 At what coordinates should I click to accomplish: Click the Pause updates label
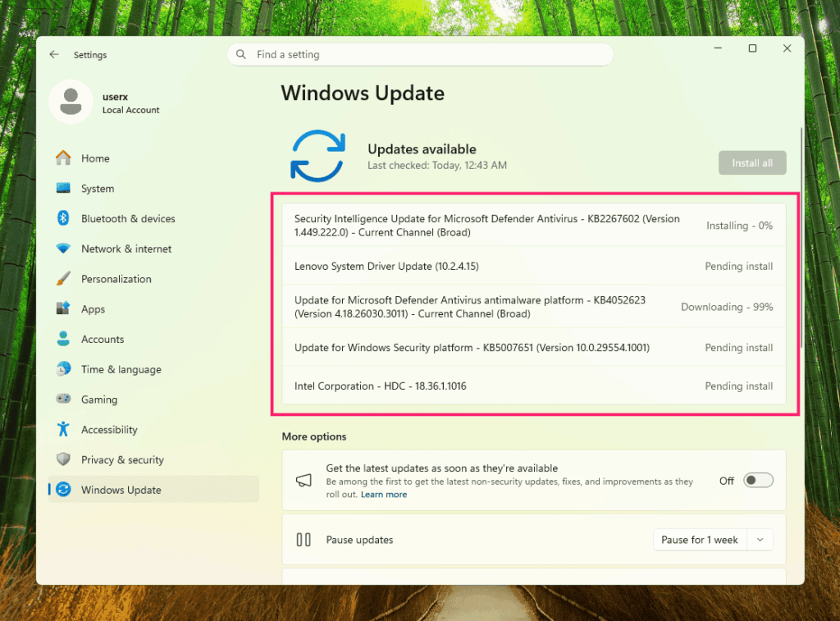tap(359, 540)
